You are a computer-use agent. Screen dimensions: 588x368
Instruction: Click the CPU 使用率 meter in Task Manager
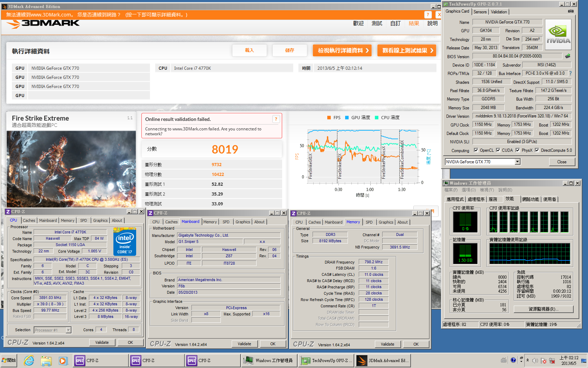coord(465,222)
